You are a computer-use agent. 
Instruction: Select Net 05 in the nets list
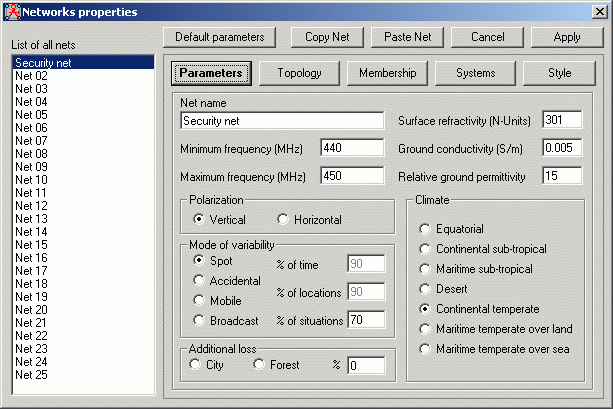(x=31, y=115)
